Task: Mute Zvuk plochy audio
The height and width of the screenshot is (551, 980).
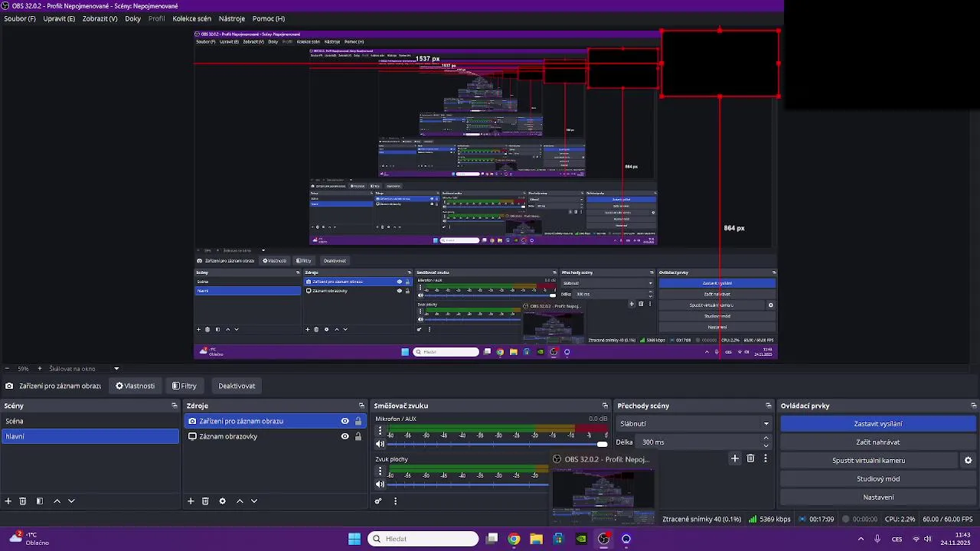Action: pyautogui.click(x=380, y=484)
